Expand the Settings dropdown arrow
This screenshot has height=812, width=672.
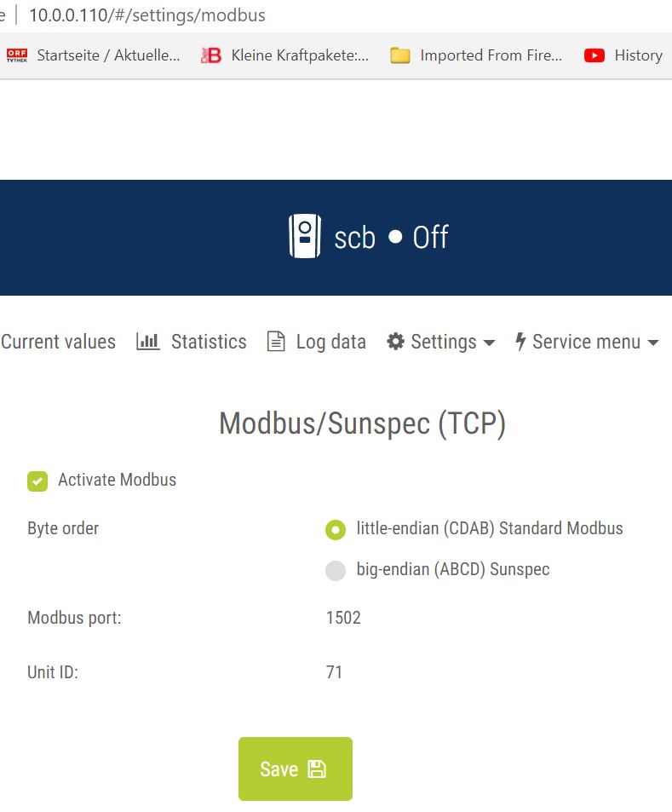(489, 343)
